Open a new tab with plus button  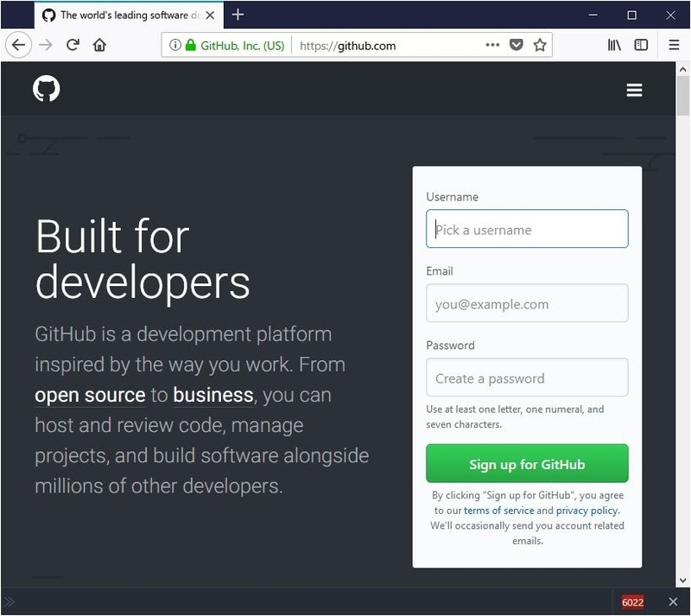238,15
